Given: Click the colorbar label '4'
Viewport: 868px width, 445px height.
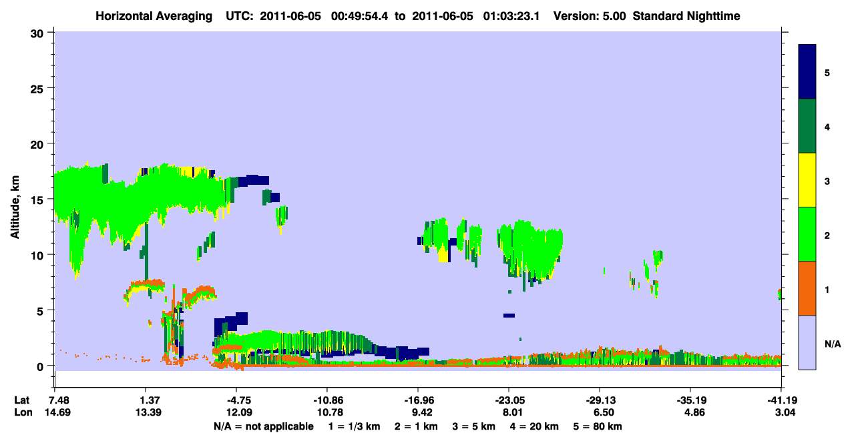Looking at the screenshot, I should pyautogui.click(x=827, y=126).
